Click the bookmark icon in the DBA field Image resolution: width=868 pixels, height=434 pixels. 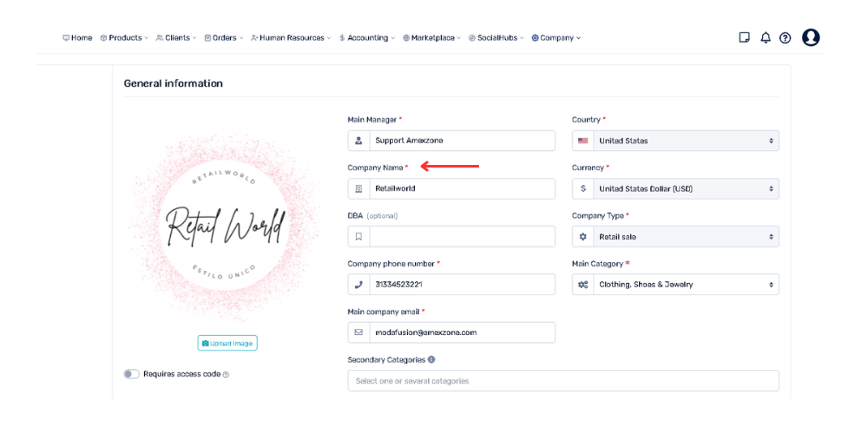[x=358, y=236]
